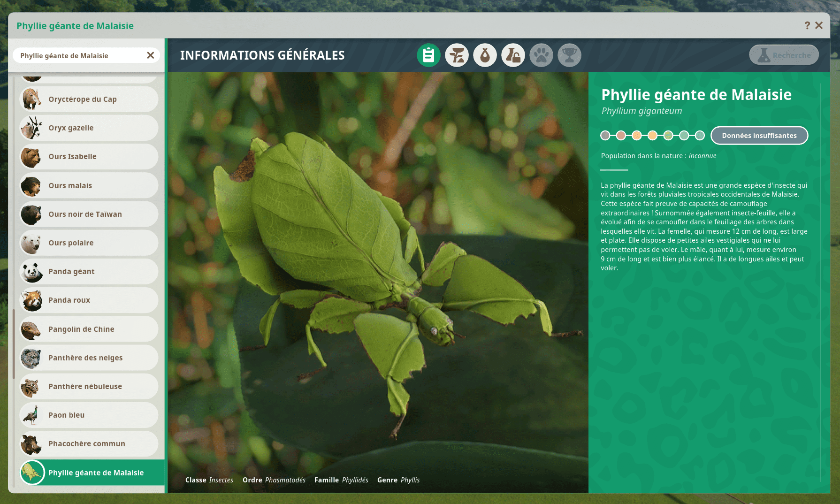This screenshot has height=504, width=840.
Task: Open the help question mark
Action: tap(807, 25)
